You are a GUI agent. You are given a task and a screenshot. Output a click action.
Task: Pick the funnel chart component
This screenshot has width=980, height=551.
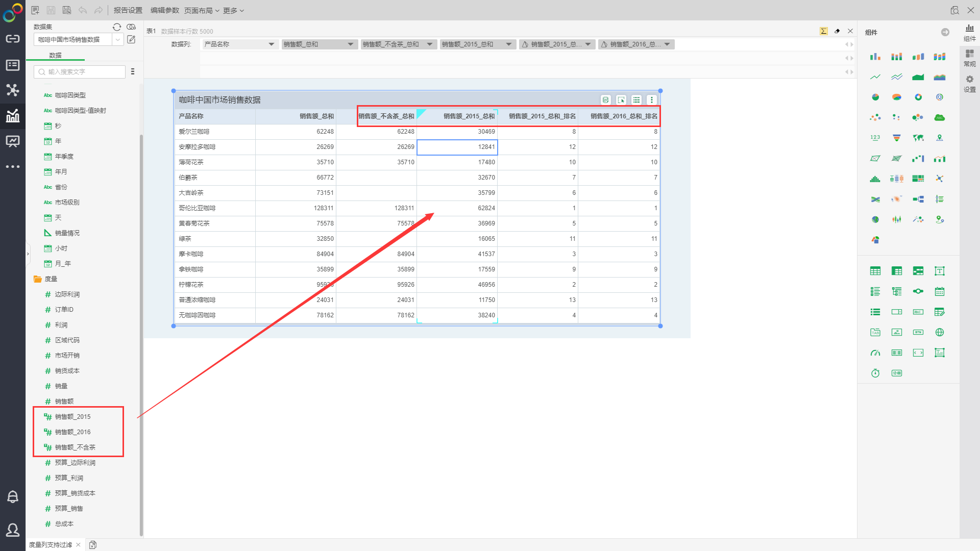click(897, 138)
